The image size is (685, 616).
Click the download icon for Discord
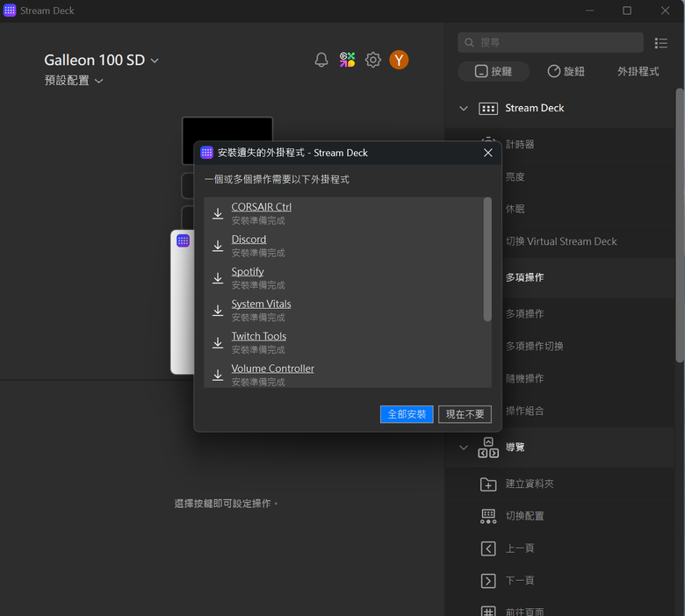(218, 246)
